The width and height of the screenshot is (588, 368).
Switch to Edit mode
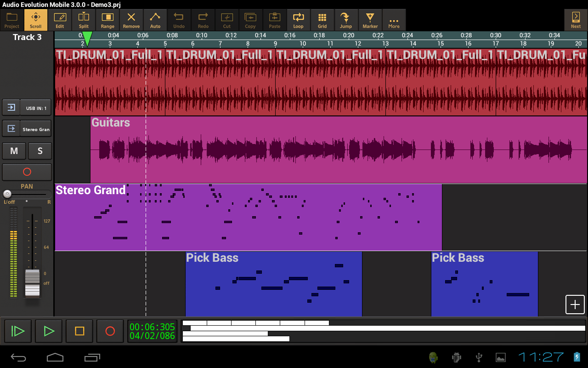[x=60, y=20]
